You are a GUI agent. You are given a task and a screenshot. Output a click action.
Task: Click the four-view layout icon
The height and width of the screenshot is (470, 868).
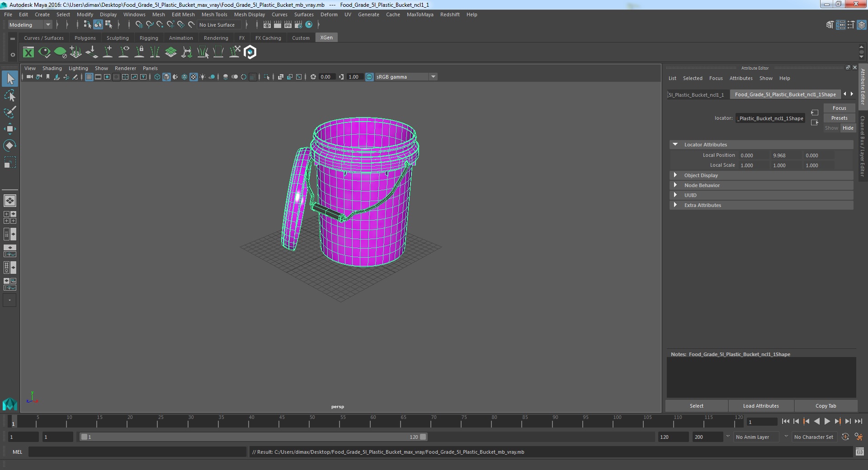(x=9, y=217)
